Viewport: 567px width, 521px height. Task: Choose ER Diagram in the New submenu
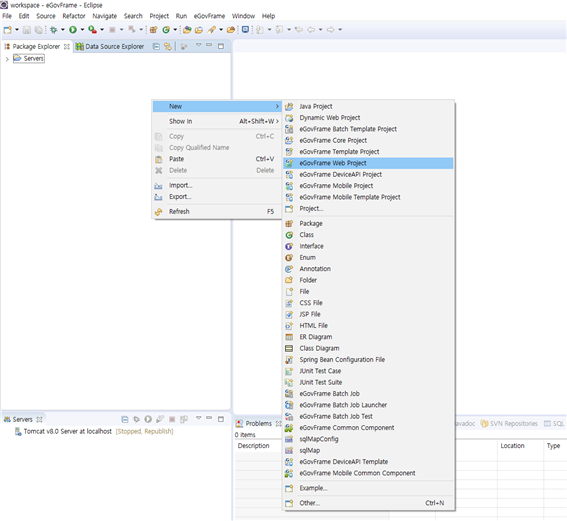click(x=368, y=337)
